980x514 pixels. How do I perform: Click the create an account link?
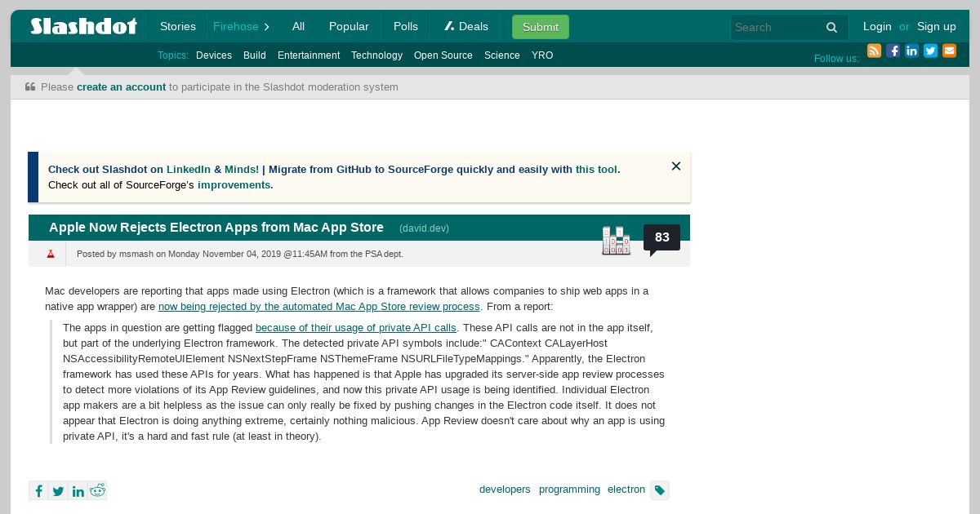121,86
